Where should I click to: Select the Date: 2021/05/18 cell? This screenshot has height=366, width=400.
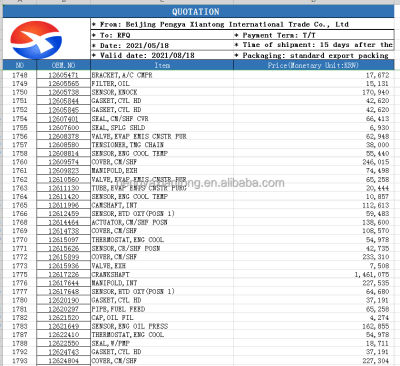pos(162,45)
